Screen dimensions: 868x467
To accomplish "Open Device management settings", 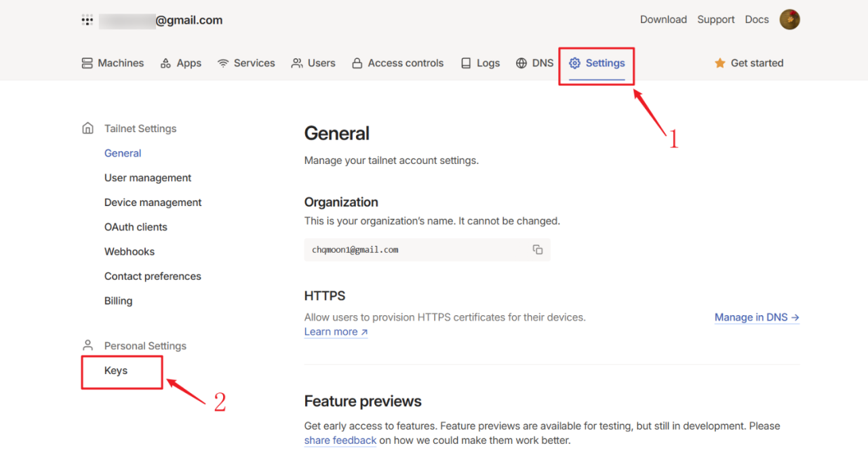I will tap(153, 203).
